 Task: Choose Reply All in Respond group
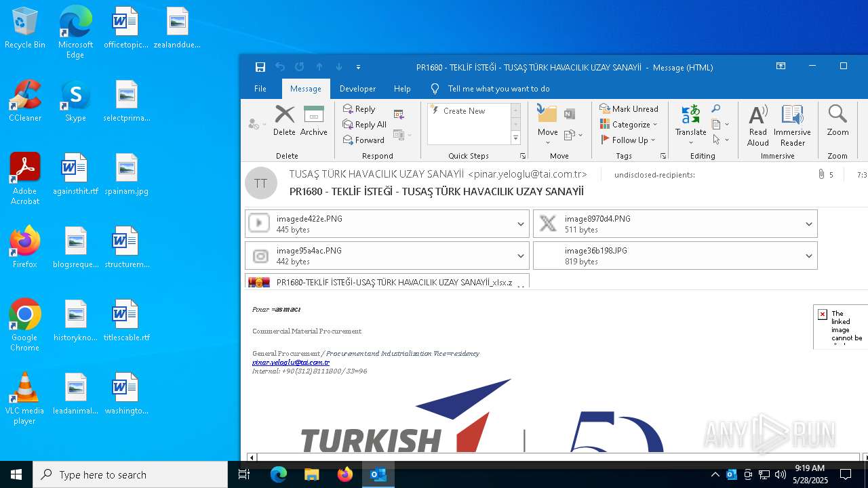coord(365,125)
